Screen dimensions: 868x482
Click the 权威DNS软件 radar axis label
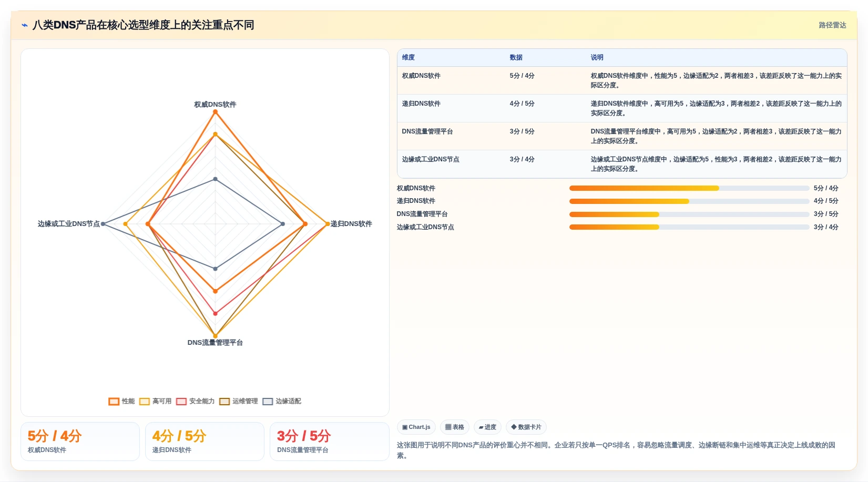[x=215, y=105]
